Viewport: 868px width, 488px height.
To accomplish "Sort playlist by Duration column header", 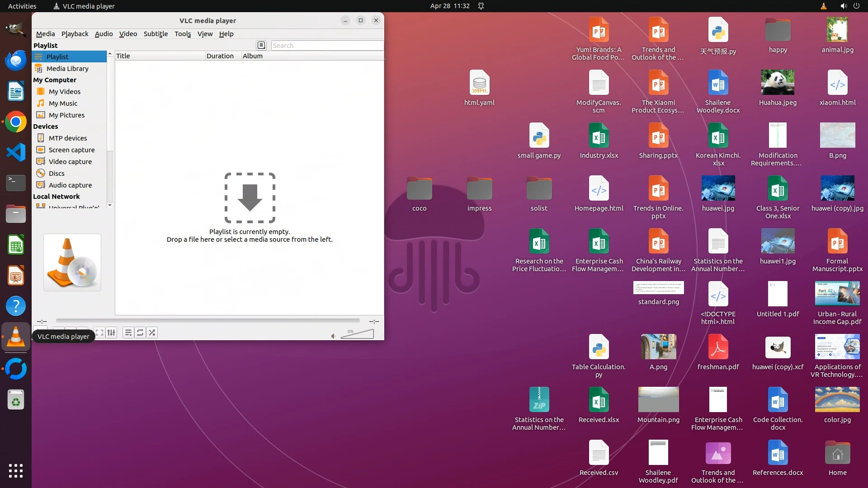I will [220, 56].
